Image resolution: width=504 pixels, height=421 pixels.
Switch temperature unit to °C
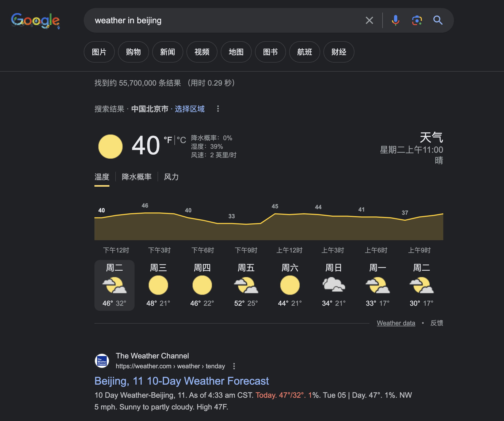181,140
